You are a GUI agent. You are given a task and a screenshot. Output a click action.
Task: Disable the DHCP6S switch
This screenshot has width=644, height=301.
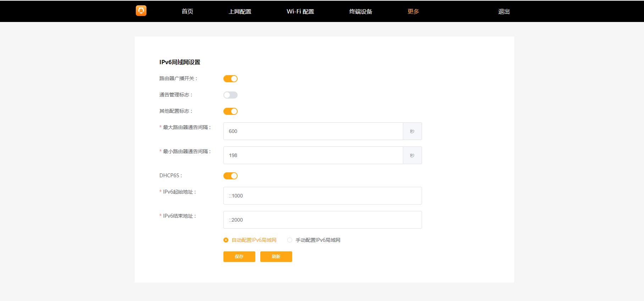click(x=231, y=176)
